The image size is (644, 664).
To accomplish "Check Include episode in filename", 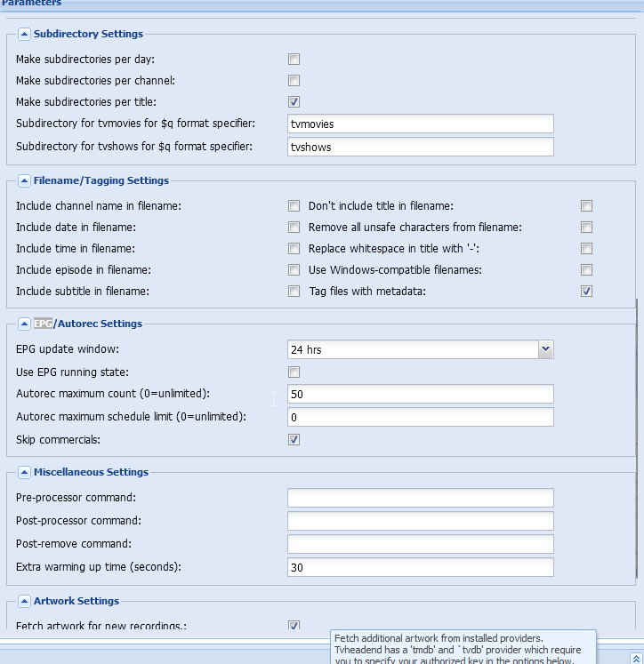I will [x=294, y=269].
